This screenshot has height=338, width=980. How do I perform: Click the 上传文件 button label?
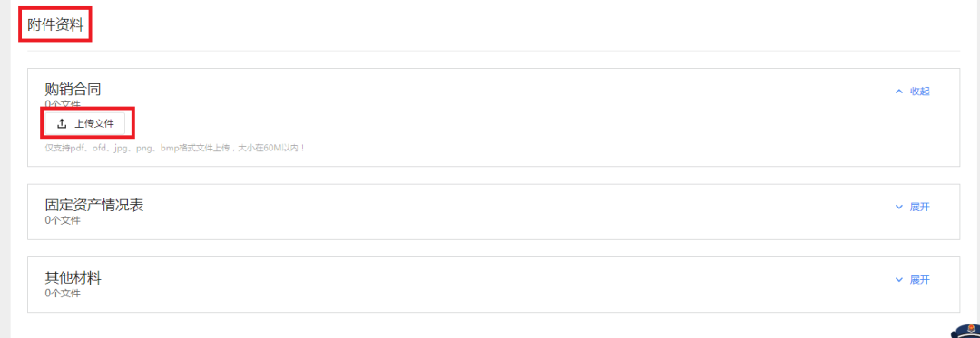pyautogui.click(x=94, y=124)
